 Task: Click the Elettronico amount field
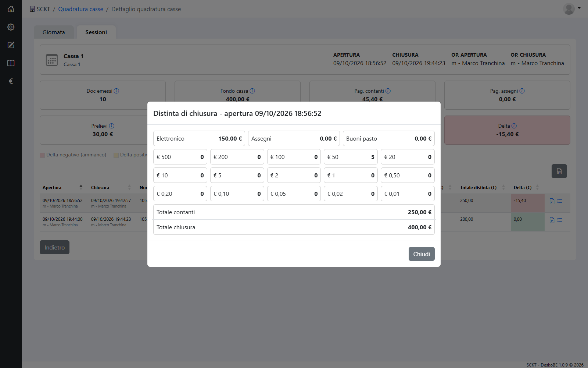pyautogui.click(x=199, y=138)
